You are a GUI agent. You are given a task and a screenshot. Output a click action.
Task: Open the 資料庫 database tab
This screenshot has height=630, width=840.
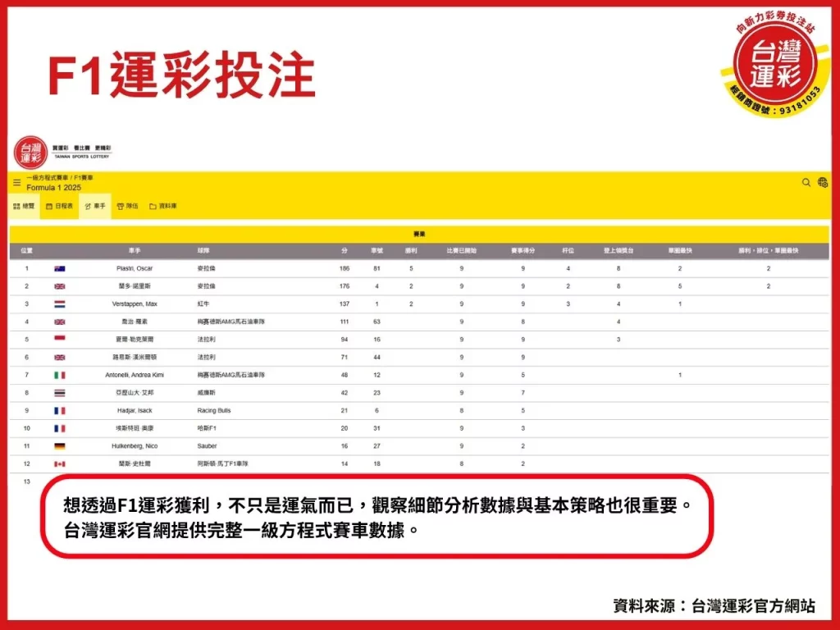click(x=163, y=206)
